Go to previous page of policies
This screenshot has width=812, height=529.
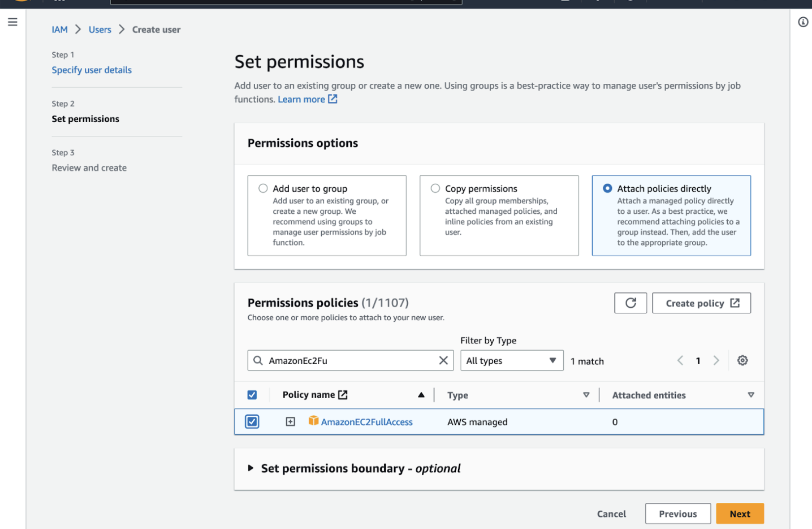(x=680, y=361)
